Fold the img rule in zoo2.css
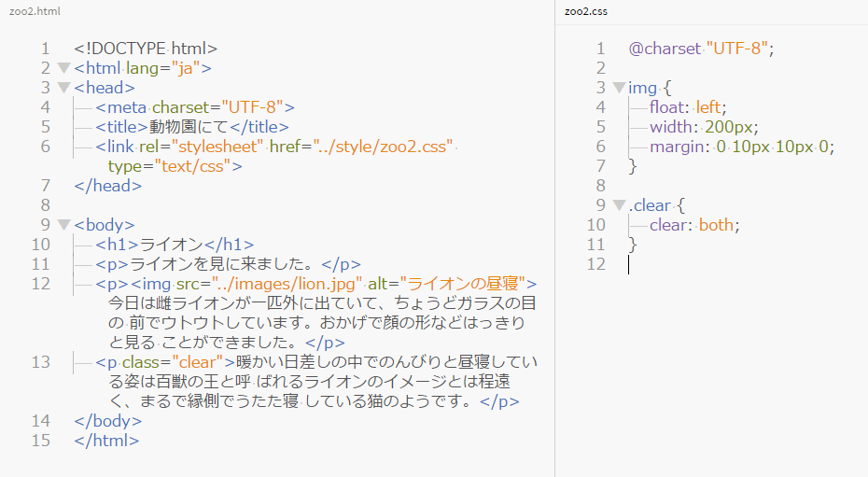 click(x=618, y=88)
